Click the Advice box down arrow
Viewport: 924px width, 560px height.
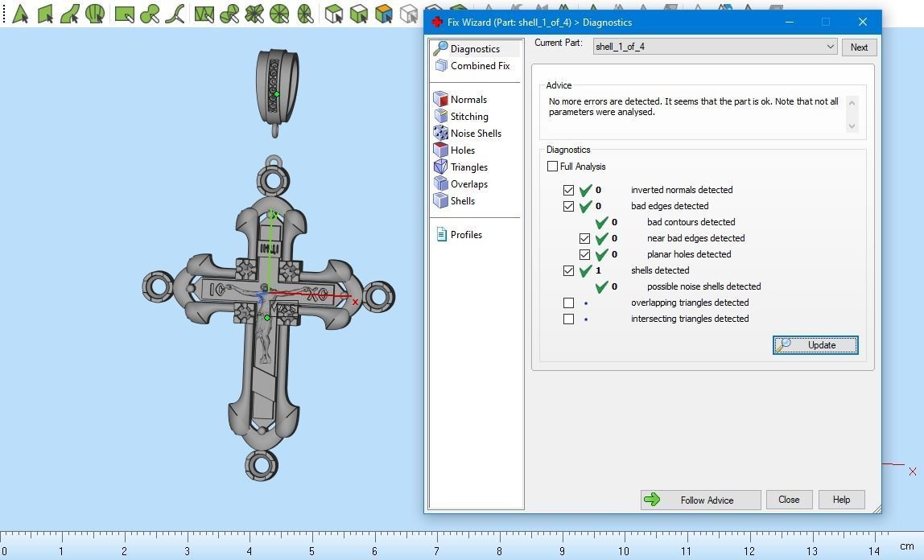[x=852, y=126]
